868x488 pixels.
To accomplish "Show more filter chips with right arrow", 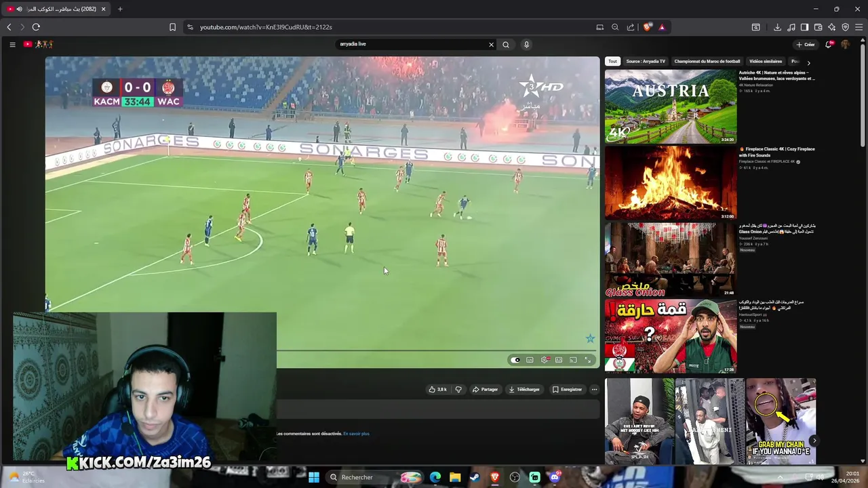I will tap(808, 62).
